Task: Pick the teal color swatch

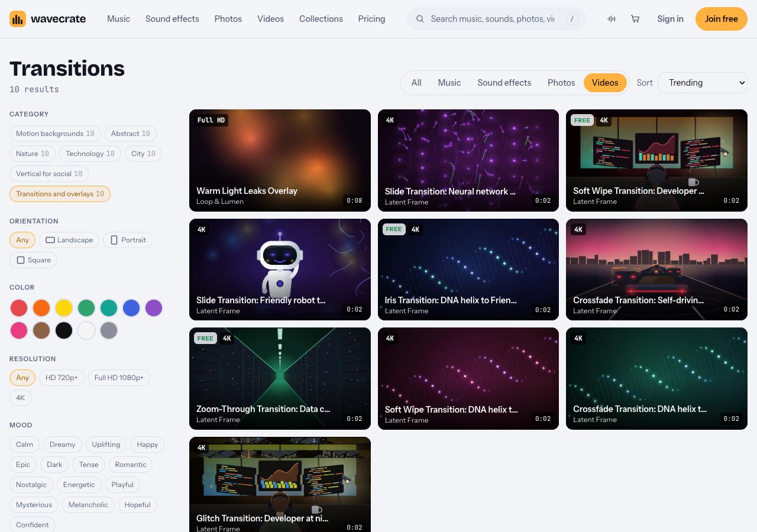Action: click(109, 308)
